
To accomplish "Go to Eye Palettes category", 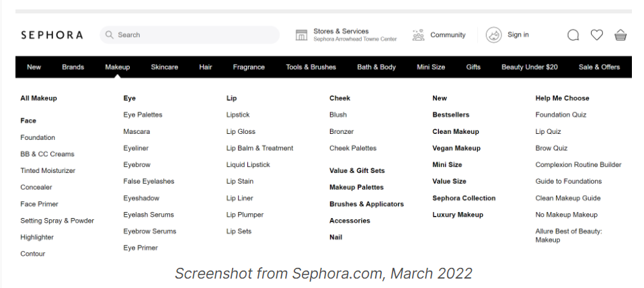I will [143, 115].
